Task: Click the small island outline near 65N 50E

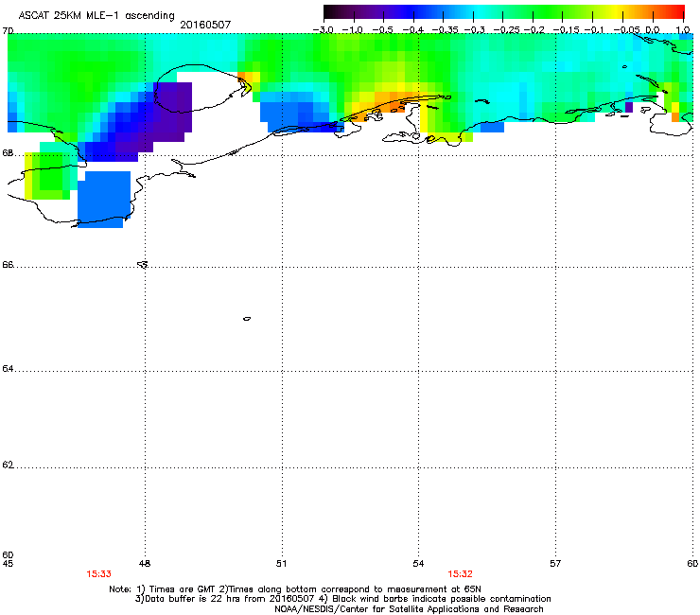Action: click(247, 319)
